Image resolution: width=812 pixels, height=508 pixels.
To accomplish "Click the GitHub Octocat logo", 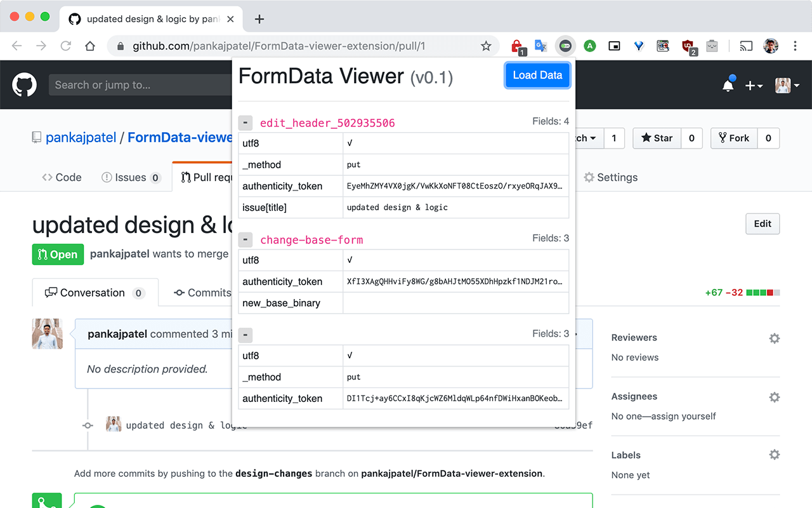I will click(x=24, y=84).
